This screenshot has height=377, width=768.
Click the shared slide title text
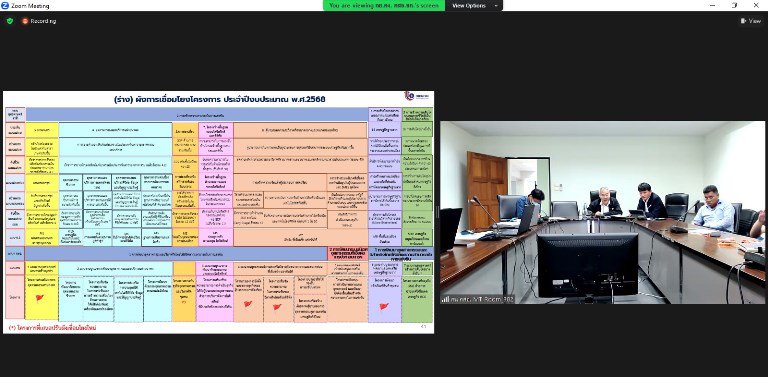point(219,99)
